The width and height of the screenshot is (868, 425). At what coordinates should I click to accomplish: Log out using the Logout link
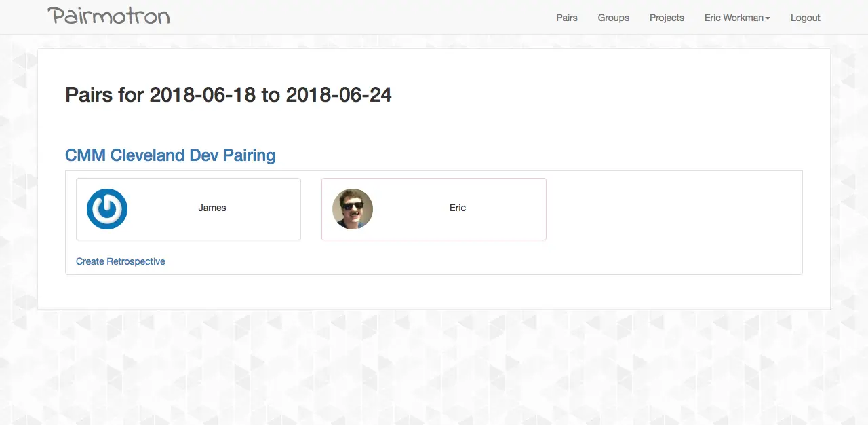point(805,18)
